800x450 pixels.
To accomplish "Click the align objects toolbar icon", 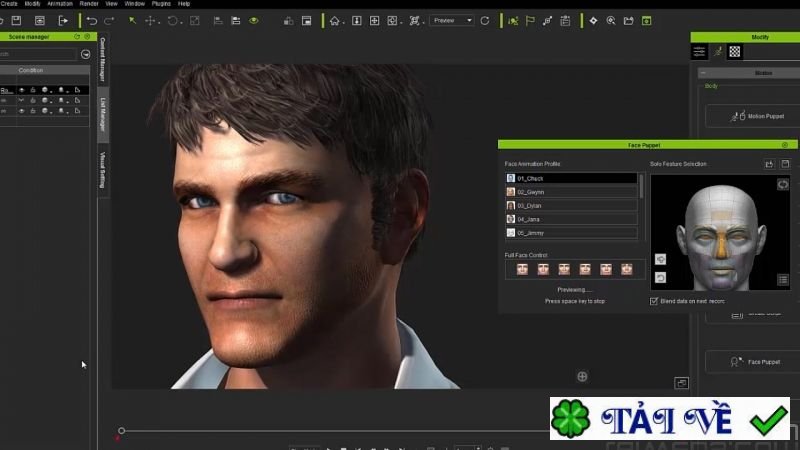I will click(218, 21).
